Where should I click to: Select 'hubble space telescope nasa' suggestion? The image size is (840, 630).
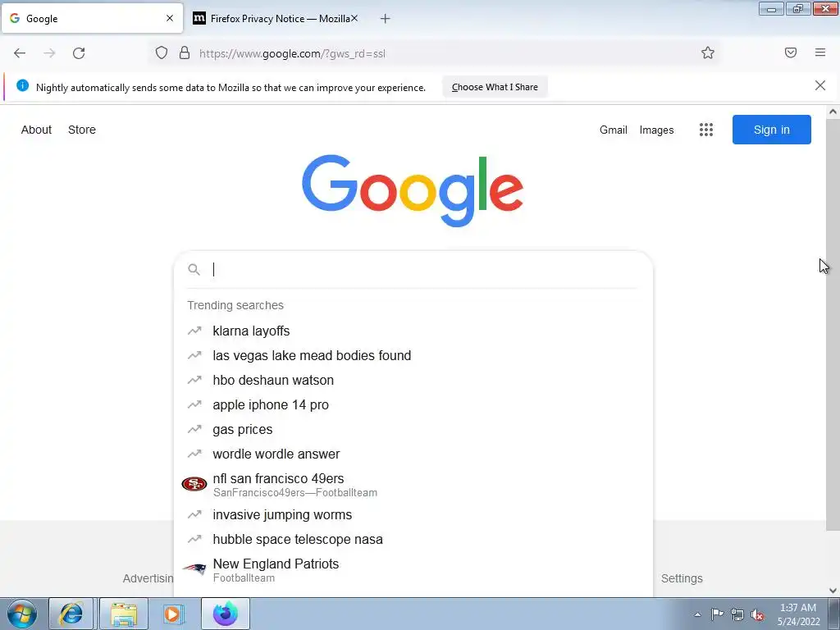click(413, 540)
